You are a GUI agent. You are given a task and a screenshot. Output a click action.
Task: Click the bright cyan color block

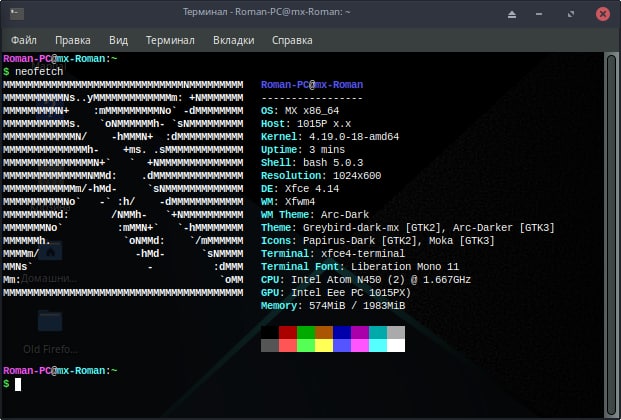(x=378, y=346)
